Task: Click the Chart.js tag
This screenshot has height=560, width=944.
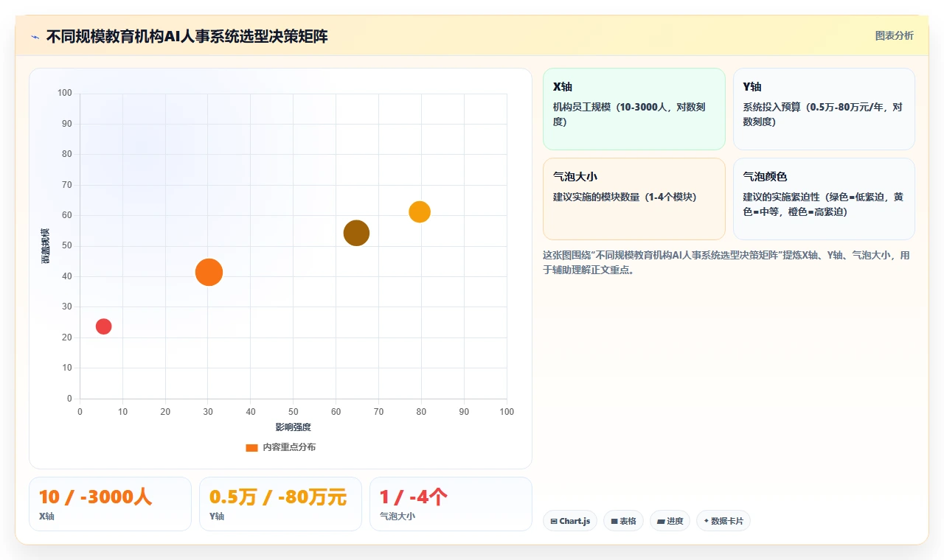Action: point(570,521)
